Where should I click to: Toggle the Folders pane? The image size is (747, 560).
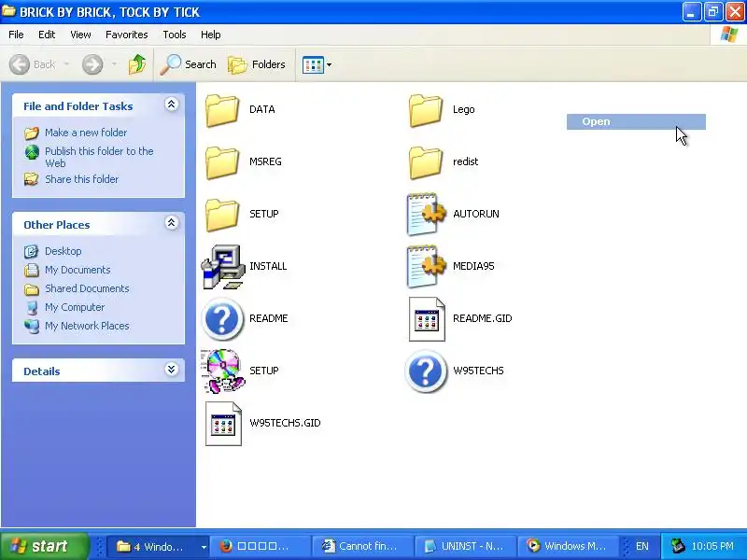[257, 64]
